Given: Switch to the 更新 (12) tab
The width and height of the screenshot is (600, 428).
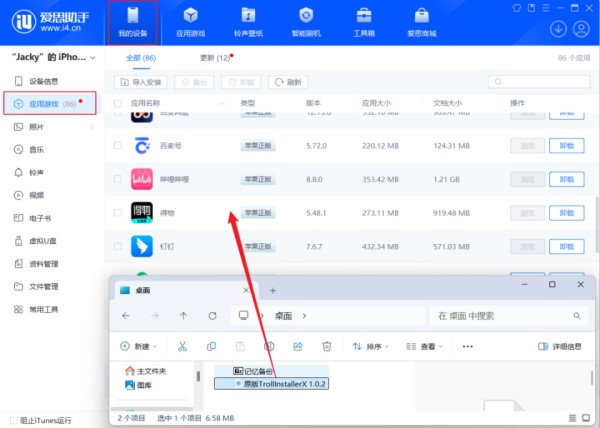Looking at the screenshot, I should 214,58.
